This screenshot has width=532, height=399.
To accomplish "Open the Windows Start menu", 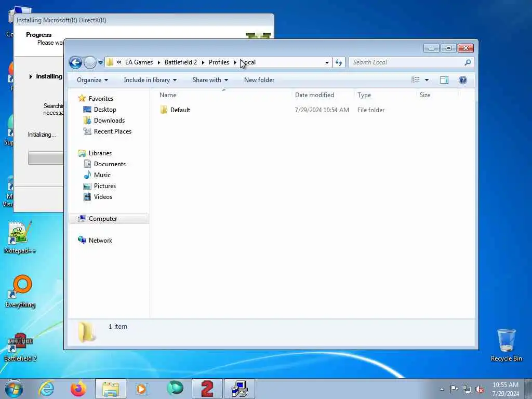I will click(14, 389).
